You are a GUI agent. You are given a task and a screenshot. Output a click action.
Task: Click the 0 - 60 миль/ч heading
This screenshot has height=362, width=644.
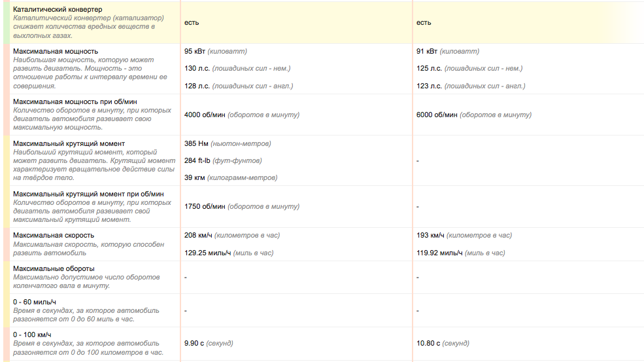coord(35,302)
